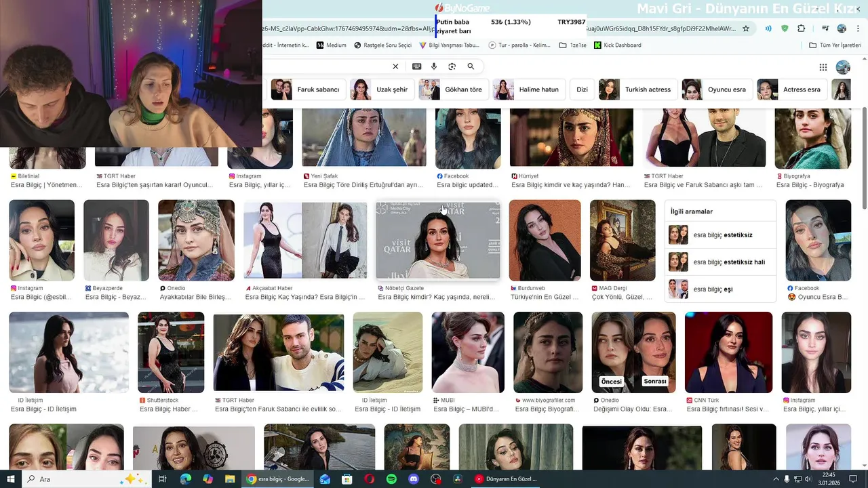The height and width of the screenshot is (488, 868).
Task: Select the Turkish actress filter chip
Action: (x=637, y=89)
